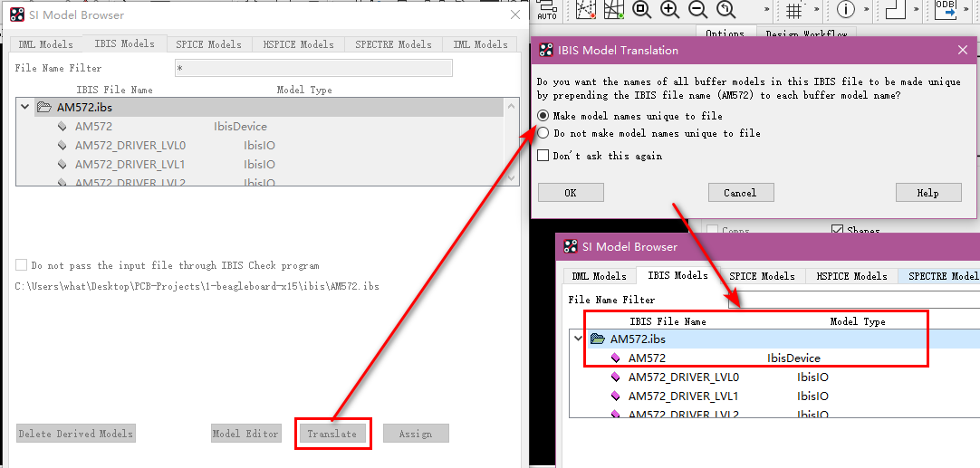This screenshot has width=980, height=468.
Task: Click pink icon of AM572_DRIVER_LVL0 in lower browser
Action: coord(616,377)
